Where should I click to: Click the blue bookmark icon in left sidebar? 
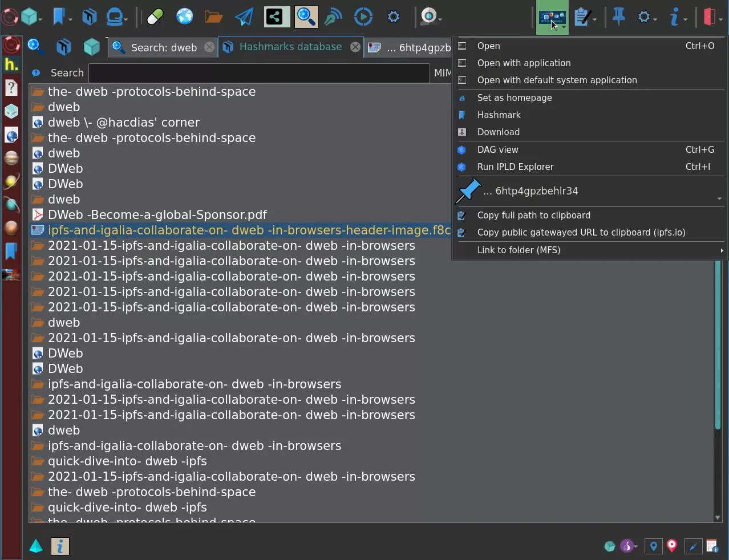click(x=11, y=251)
